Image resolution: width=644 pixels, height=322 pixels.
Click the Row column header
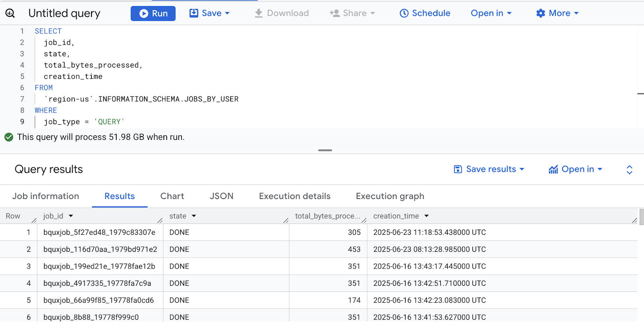[13, 216]
